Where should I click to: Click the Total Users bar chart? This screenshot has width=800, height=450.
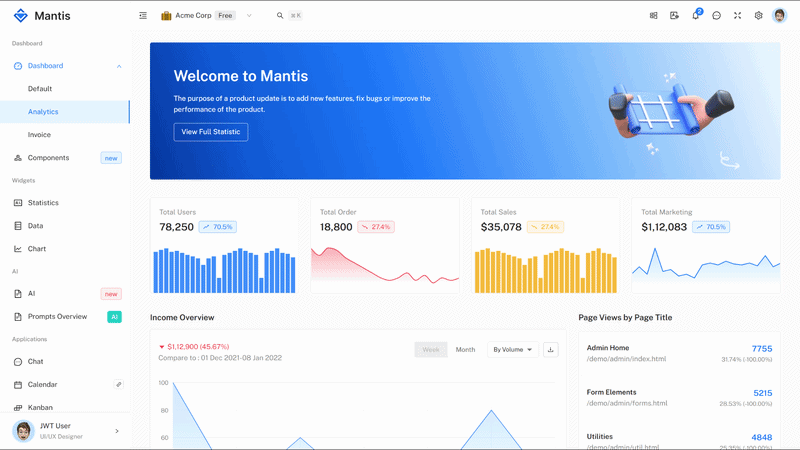(x=224, y=270)
